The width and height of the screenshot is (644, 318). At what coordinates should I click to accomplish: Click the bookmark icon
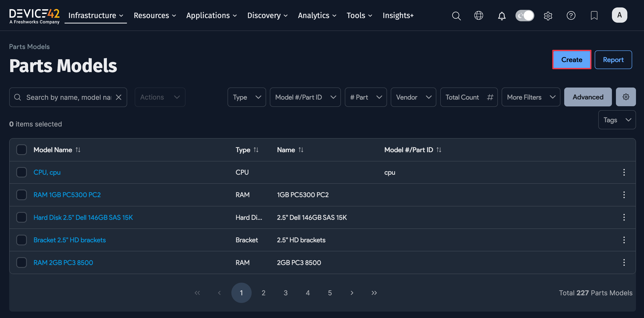click(594, 15)
